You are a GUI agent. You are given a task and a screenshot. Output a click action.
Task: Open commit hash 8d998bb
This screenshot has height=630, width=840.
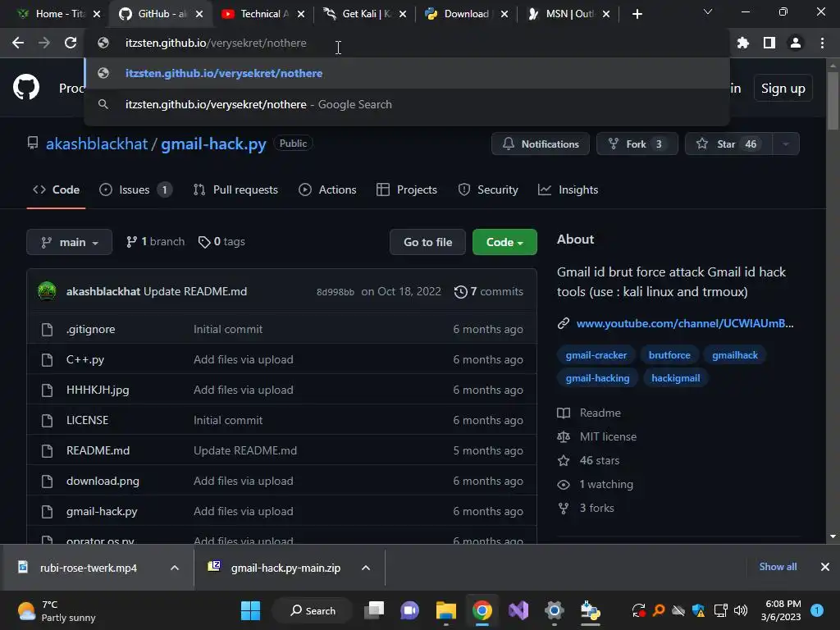point(336,292)
